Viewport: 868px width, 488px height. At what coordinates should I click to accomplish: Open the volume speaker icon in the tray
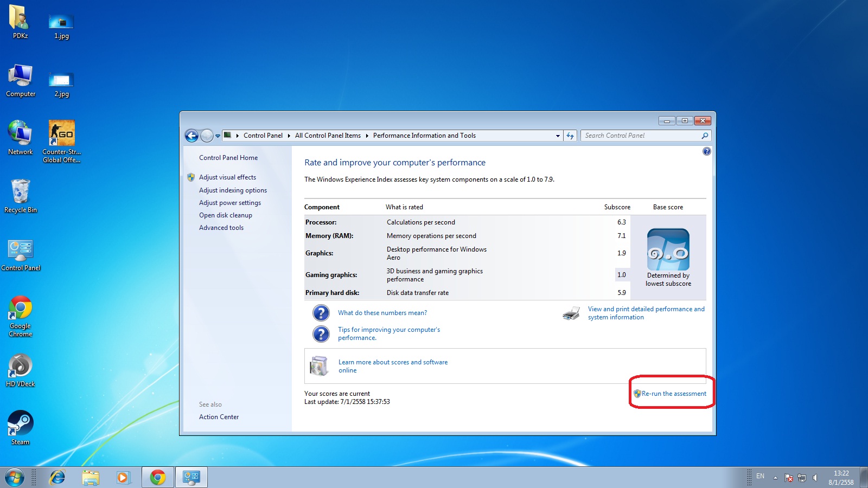point(815,478)
